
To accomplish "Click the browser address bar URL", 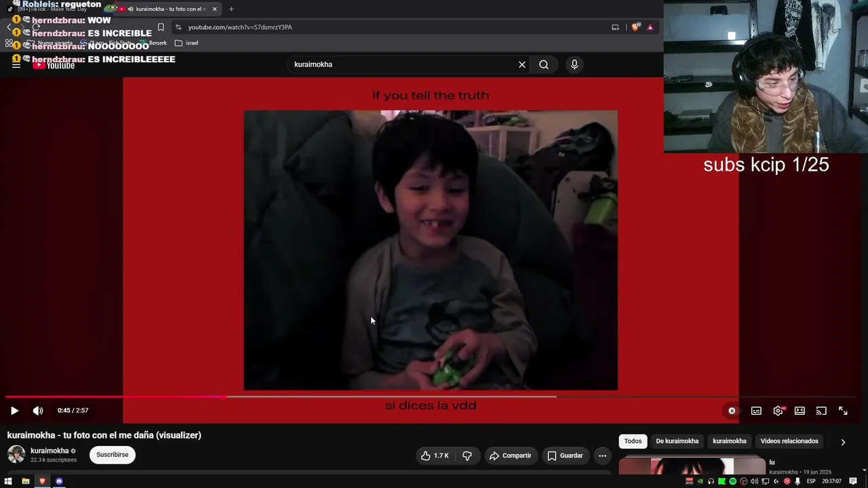I will (240, 27).
